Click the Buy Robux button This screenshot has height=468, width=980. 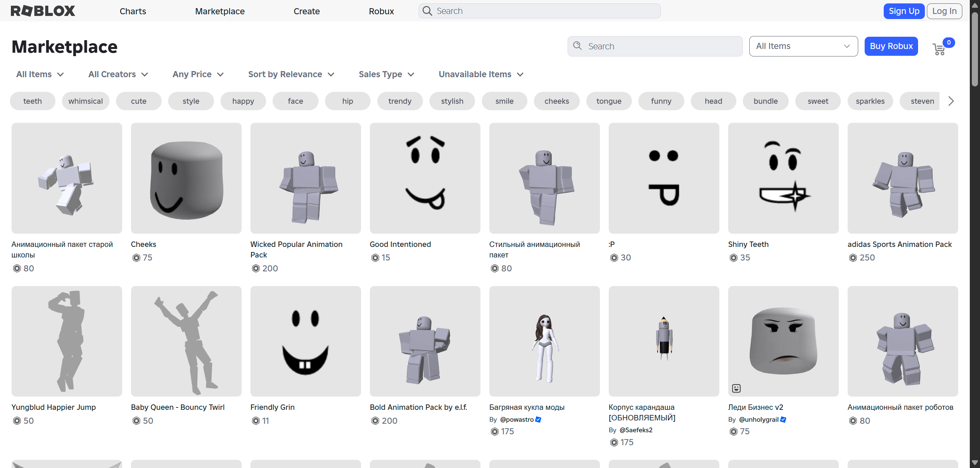click(892, 46)
